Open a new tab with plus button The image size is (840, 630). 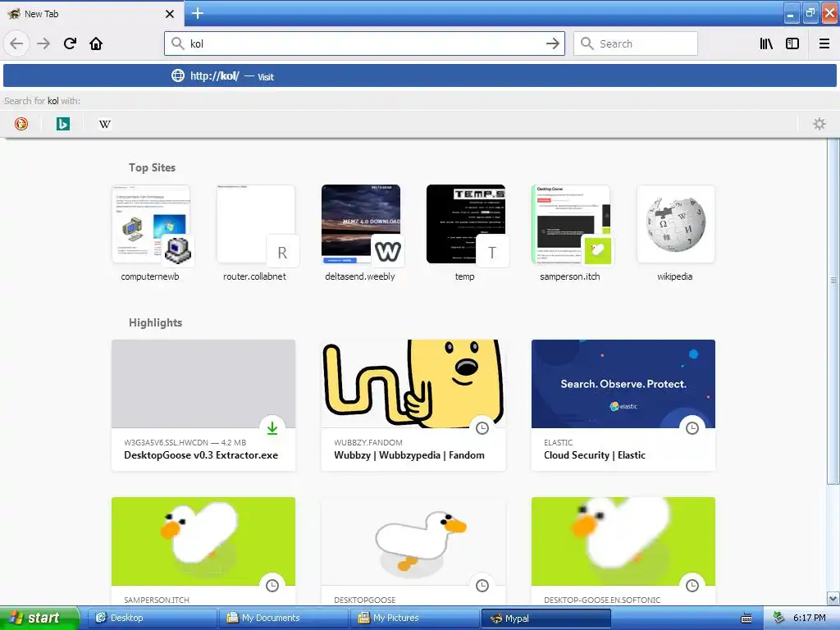(x=198, y=13)
